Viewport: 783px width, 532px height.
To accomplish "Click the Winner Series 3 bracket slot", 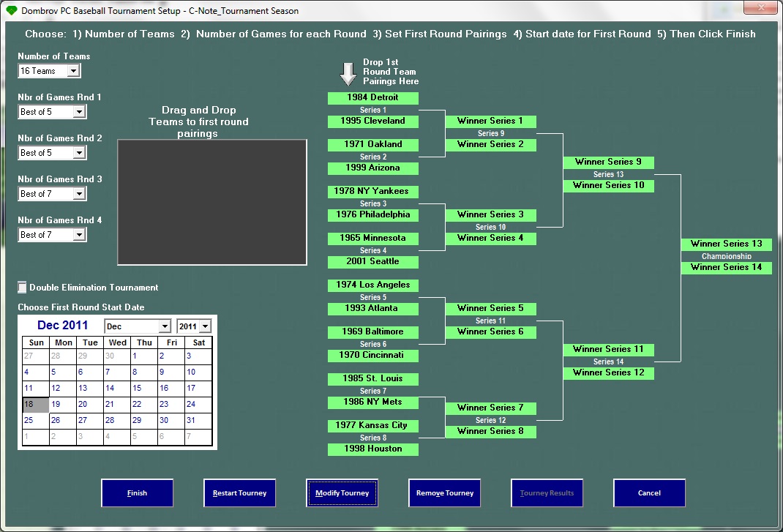I will (490, 215).
